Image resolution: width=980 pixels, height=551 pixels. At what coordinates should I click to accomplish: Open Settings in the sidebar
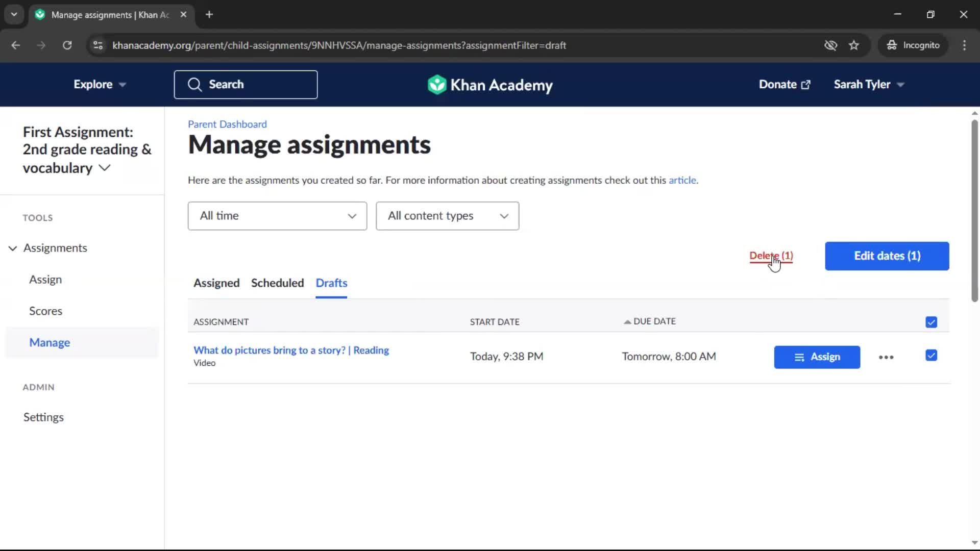(43, 417)
